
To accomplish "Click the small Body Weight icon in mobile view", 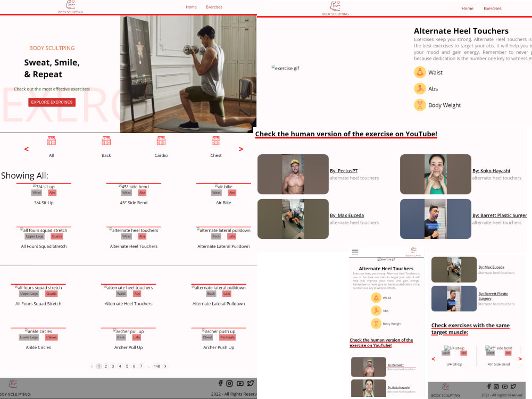I will pyautogui.click(x=376, y=323).
